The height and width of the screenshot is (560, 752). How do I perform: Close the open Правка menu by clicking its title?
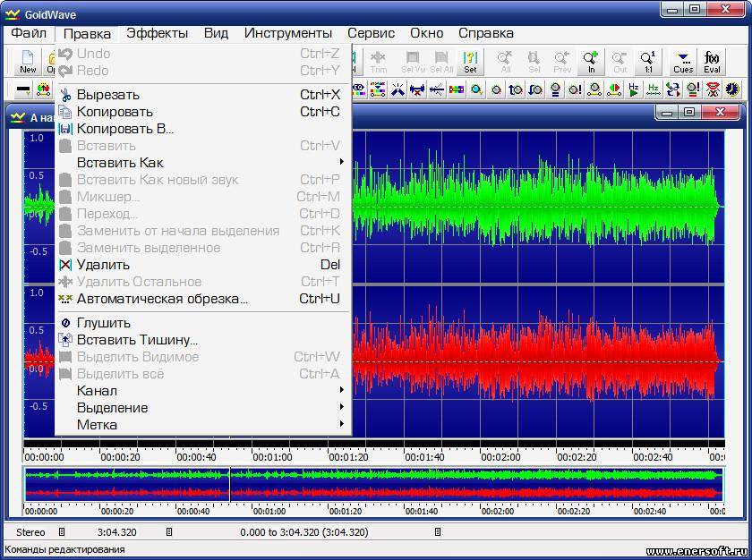click(x=87, y=33)
